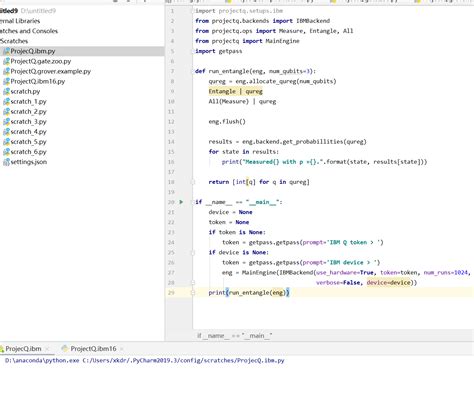Click green run arrow at line 20
Viewport: 474px width, 405px height.
[181, 202]
